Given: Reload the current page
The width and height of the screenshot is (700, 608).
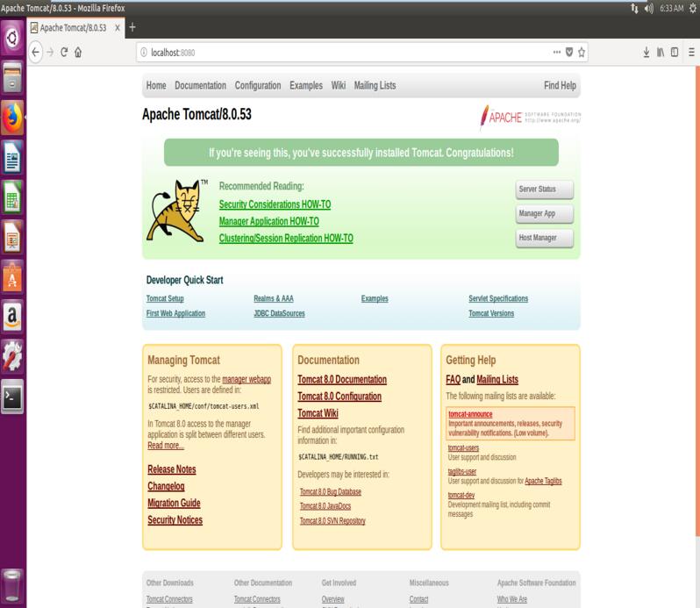Looking at the screenshot, I should pos(64,53).
